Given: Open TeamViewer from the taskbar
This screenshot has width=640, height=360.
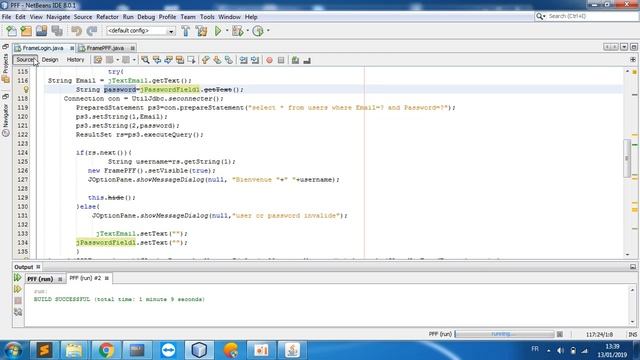Looking at the screenshot, I should (168, 350).
